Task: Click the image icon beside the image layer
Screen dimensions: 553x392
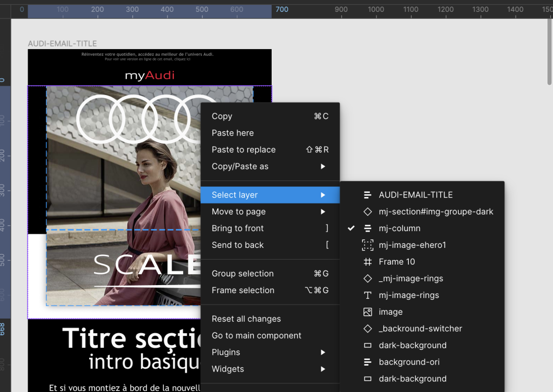Action: (x=367, y=312)
